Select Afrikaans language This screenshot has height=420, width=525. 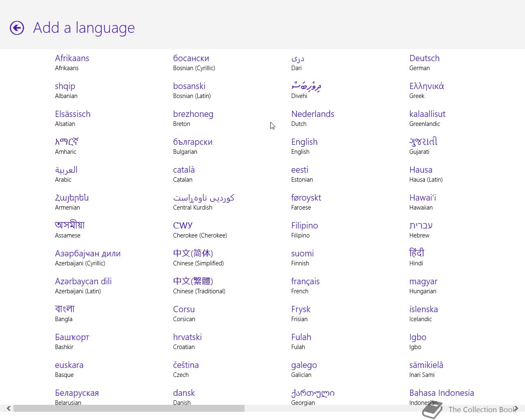click(72, 63)
